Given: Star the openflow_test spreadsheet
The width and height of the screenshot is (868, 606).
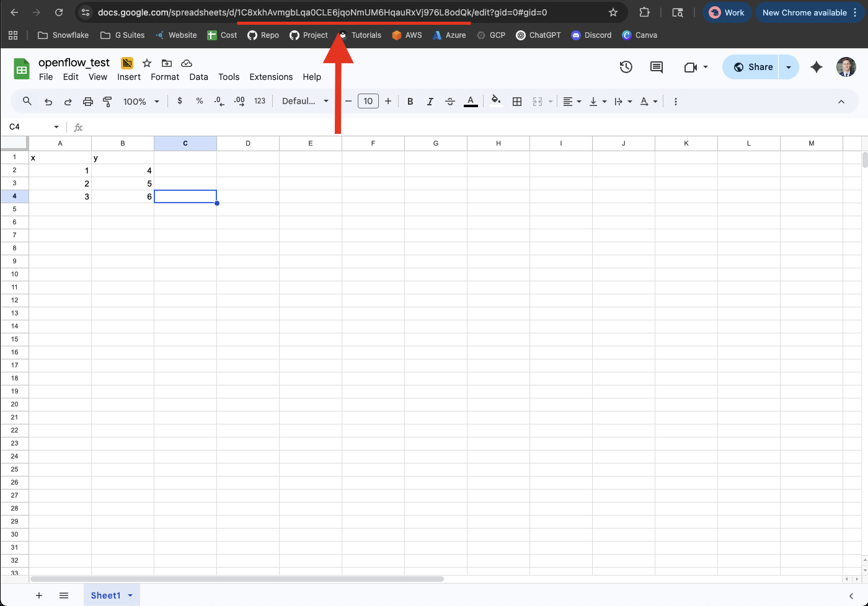Looking at the screenshot, I should 147,63.
